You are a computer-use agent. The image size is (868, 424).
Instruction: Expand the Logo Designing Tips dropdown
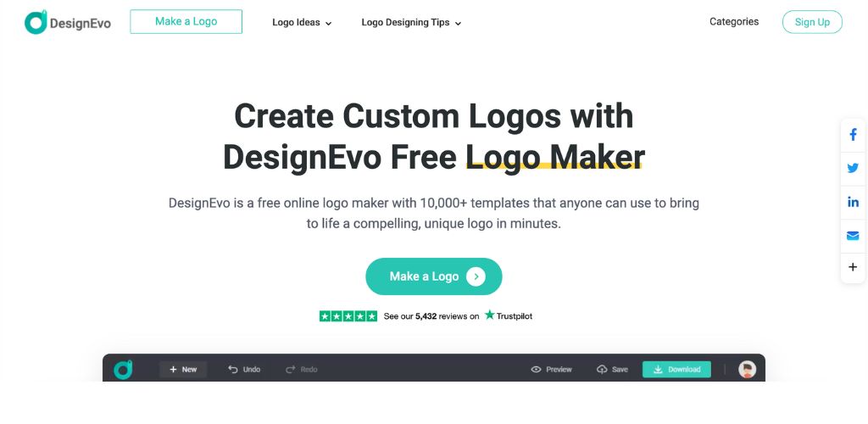coord(411,23)
